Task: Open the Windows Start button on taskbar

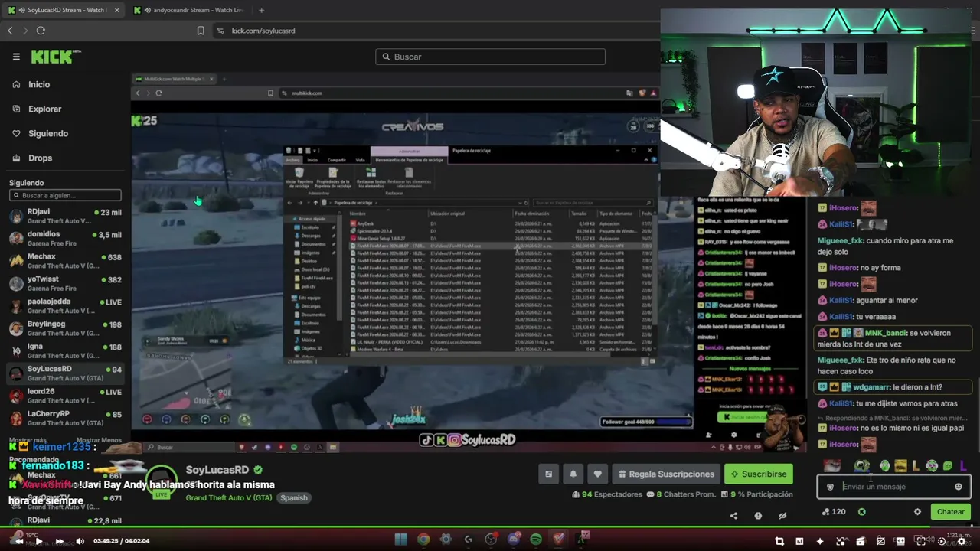Action: [400, 540]
